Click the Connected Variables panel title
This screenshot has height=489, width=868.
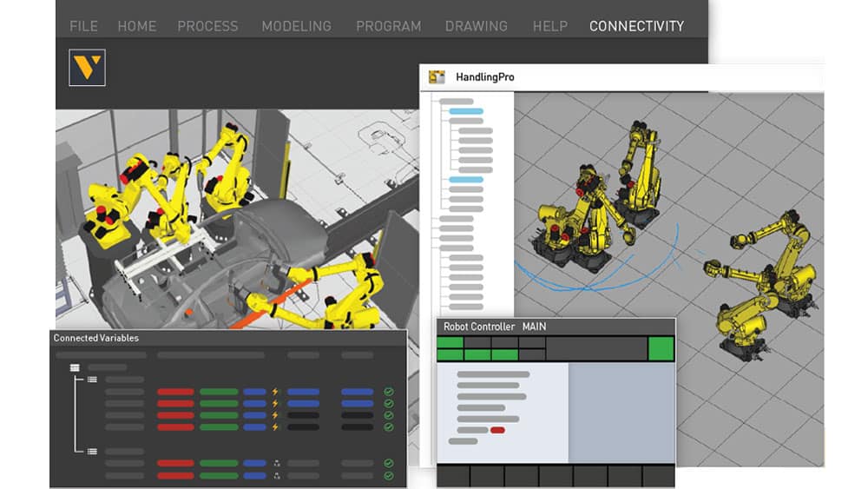point(95,338)
